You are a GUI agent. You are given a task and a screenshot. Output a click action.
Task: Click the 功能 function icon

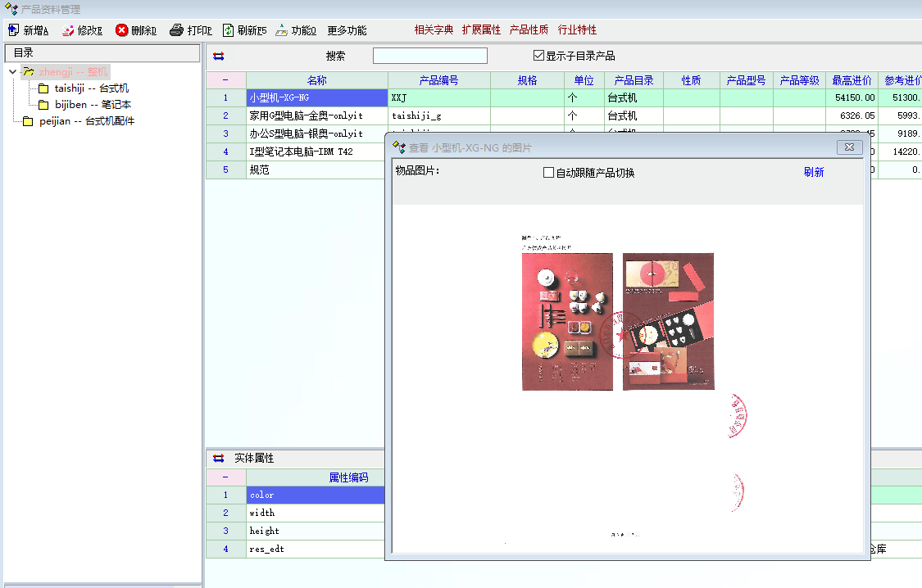(281, 30)
